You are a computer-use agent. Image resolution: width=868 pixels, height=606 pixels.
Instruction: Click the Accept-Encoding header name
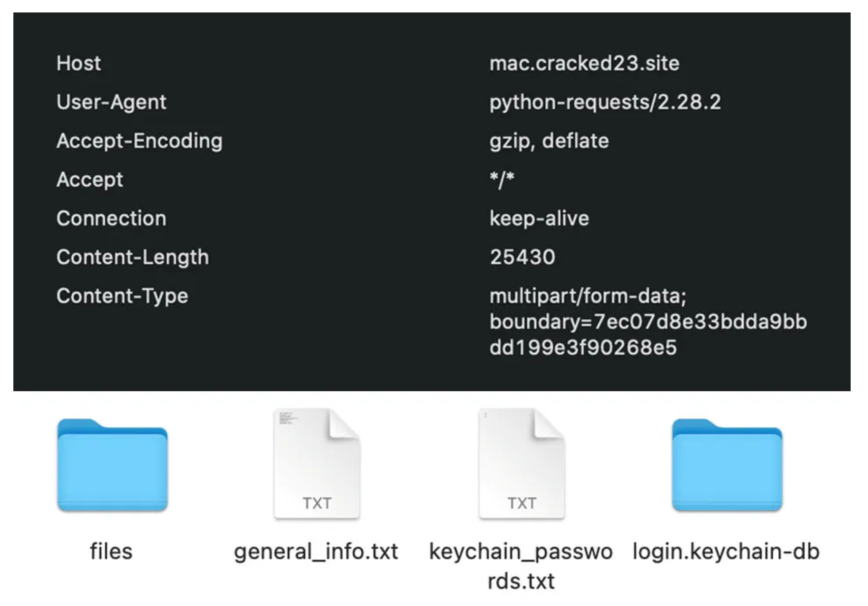[x=139, y=141]
